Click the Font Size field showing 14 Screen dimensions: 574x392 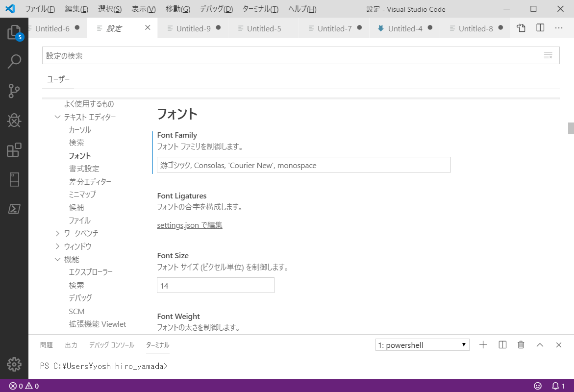tap(216, 285)
